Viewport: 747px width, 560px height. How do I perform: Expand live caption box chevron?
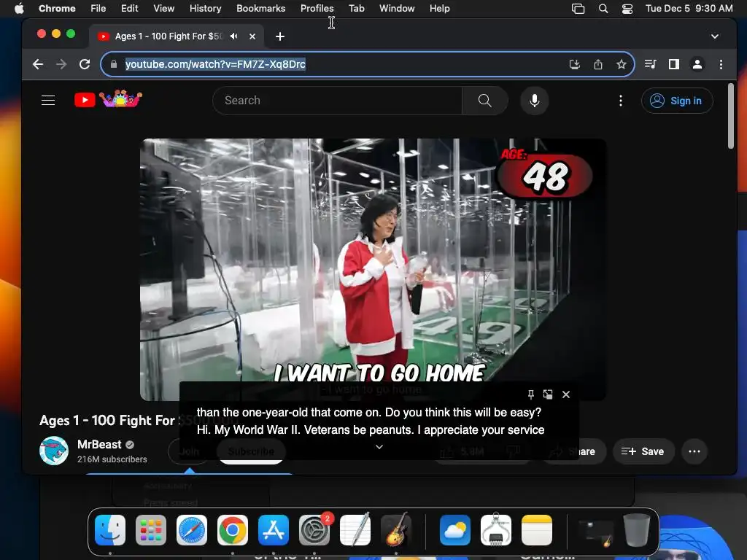coord(379,447)
